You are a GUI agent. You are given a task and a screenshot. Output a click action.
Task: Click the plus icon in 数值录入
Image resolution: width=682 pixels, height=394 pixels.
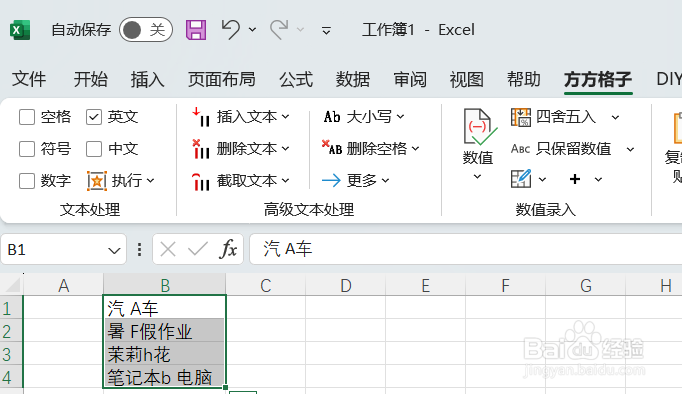click(x=575, y=179)
